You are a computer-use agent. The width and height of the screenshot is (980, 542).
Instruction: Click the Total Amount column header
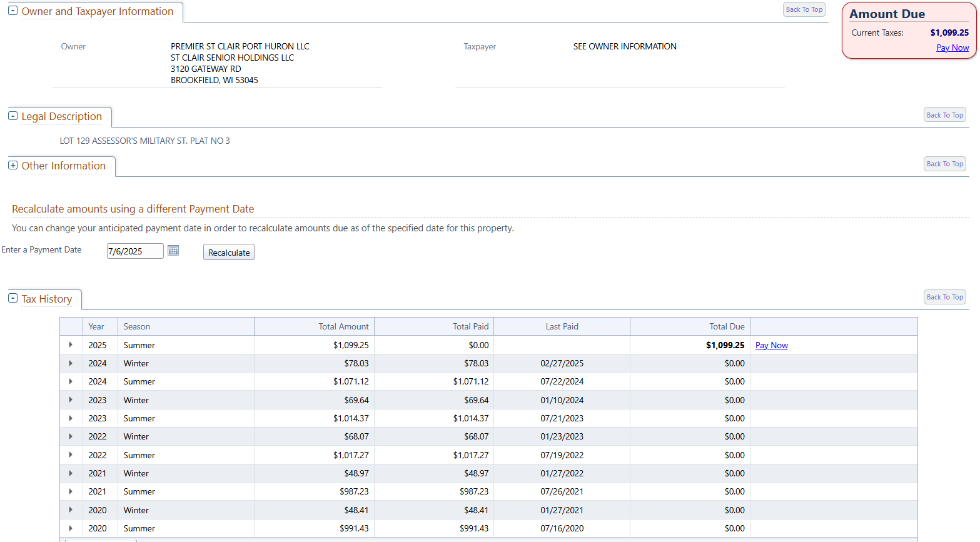tap(343, 326)
